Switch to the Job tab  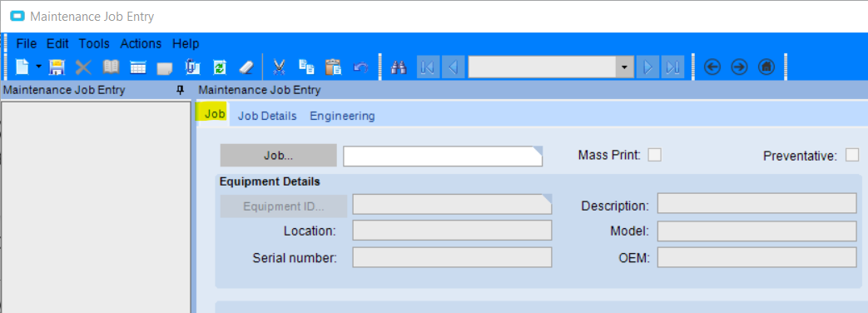(x=214, y=114)
